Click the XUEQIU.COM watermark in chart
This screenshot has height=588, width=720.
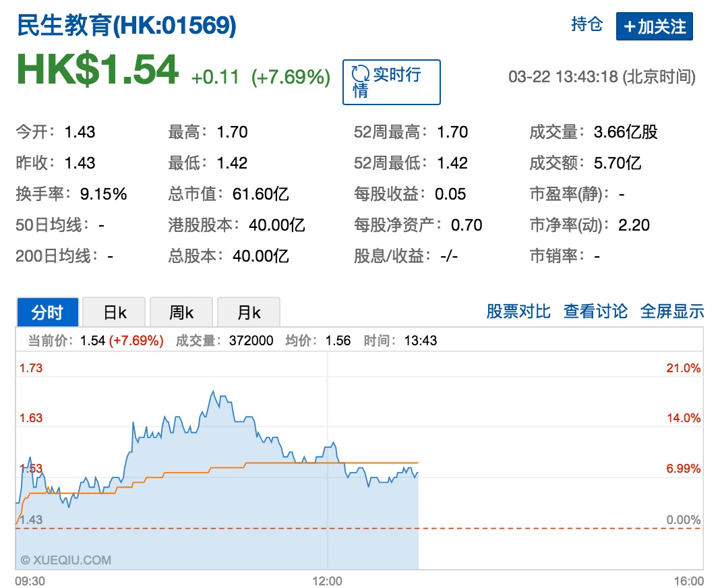coord(65,560)
